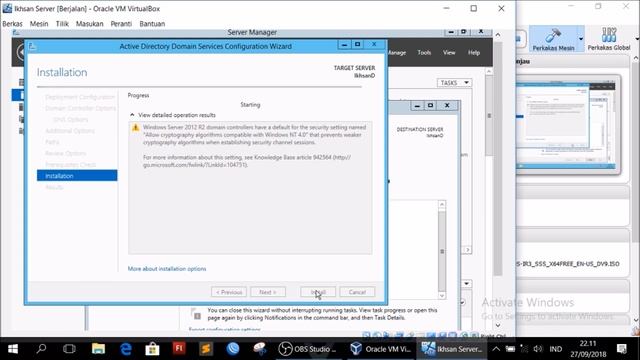This screenshot has width=640, height=360.
Task: Switch to Oracle VM VirtualBox Manager taskbar item
Action: (381, 349)
